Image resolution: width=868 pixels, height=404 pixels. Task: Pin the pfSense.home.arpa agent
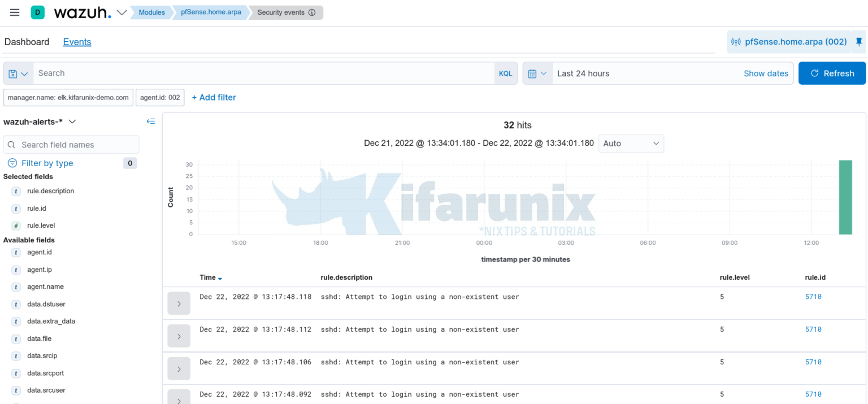click(x=859, y=41)
